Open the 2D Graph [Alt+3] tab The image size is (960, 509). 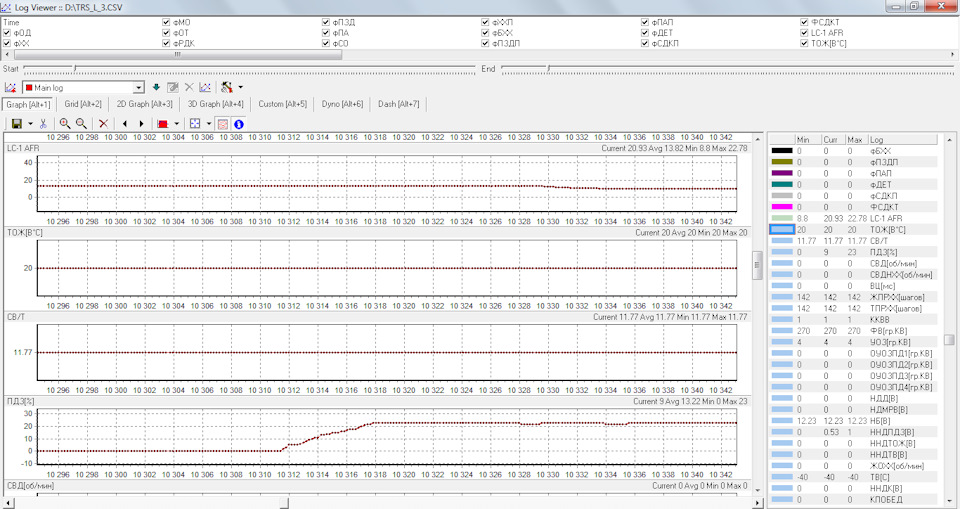[144, 104]
